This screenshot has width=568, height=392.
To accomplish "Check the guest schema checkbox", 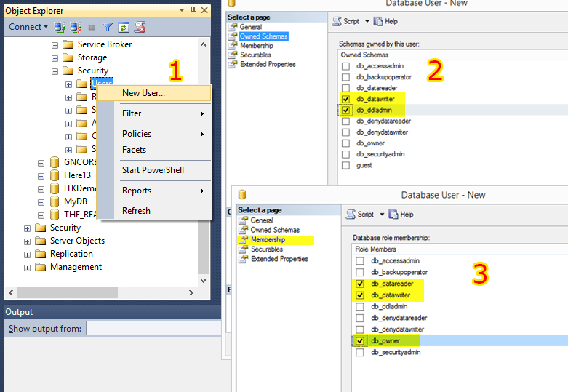I will [x=346, y=165].
